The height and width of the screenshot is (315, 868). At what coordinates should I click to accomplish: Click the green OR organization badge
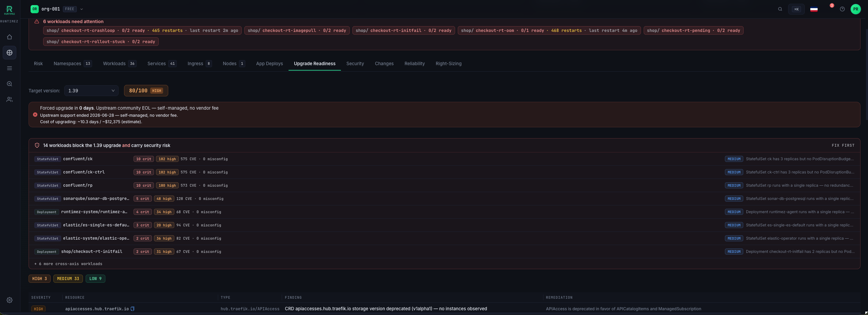(x=35, y=9)
